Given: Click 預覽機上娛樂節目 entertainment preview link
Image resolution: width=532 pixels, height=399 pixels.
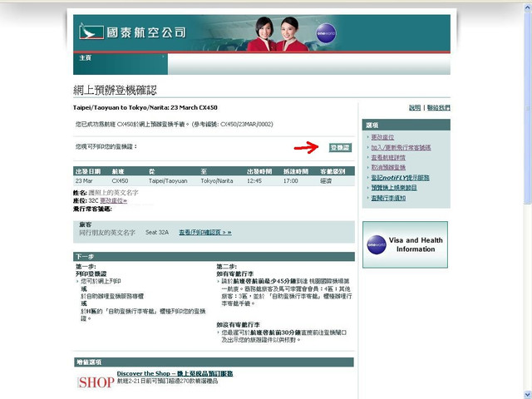Looking at the screenshot, I should pos(394,188).
